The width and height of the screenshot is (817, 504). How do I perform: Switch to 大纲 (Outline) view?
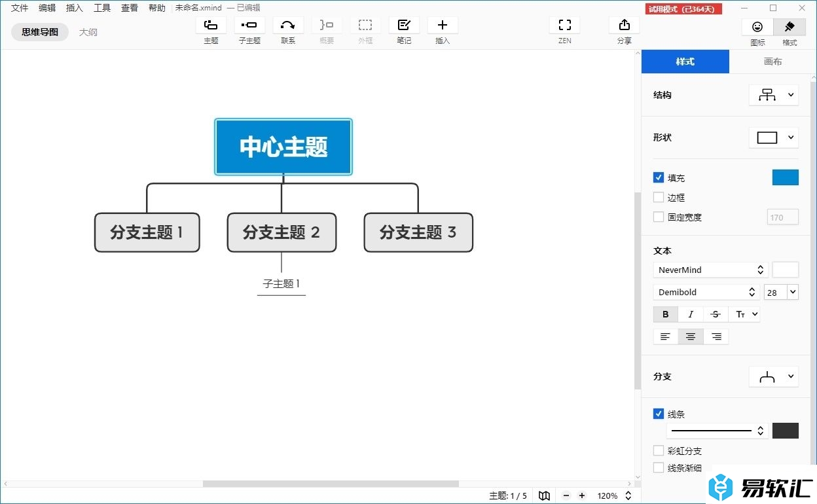[x=88, y=32]
